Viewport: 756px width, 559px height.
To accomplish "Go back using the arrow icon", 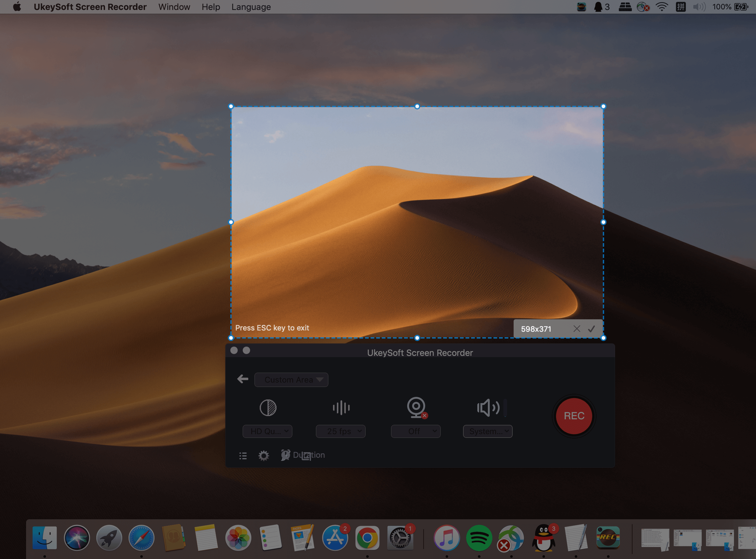I will coord(243,379).
